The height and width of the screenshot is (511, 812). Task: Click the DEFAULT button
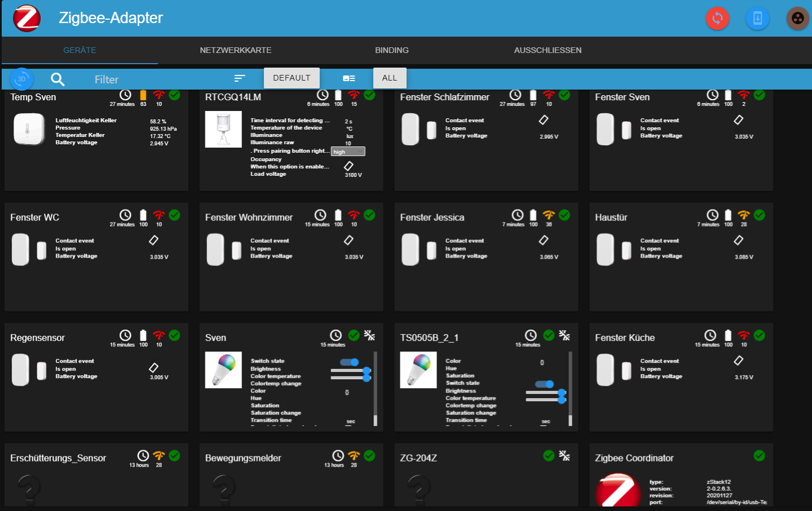292,78
